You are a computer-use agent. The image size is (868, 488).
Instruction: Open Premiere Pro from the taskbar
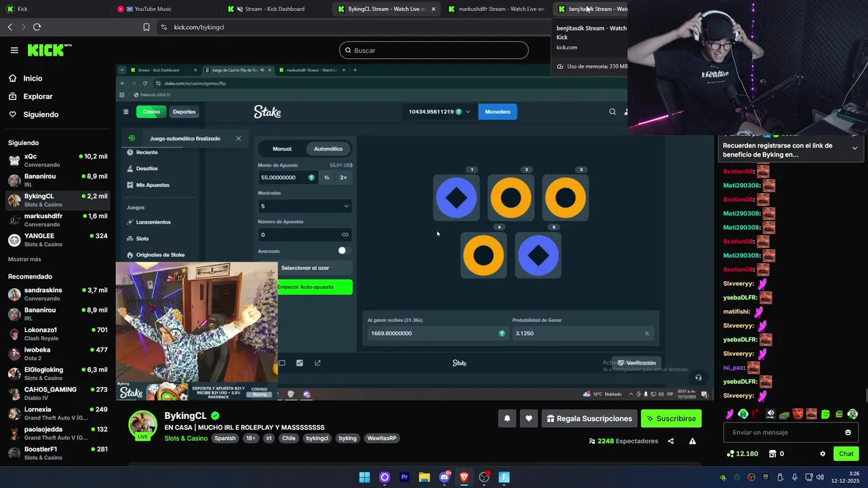404,477
